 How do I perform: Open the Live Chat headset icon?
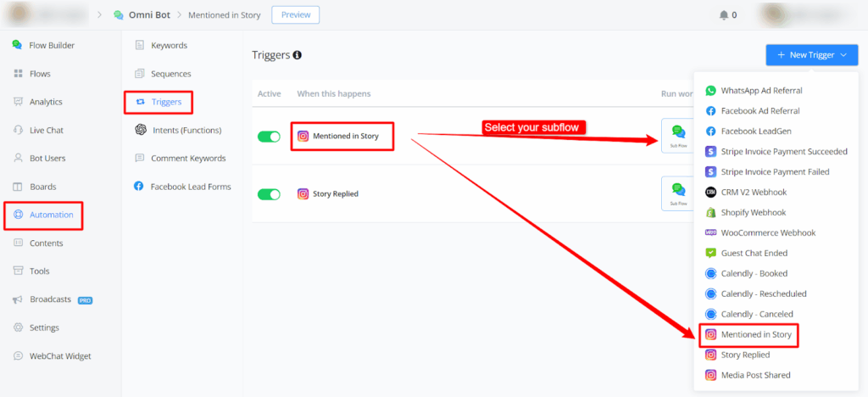point(18,130)
